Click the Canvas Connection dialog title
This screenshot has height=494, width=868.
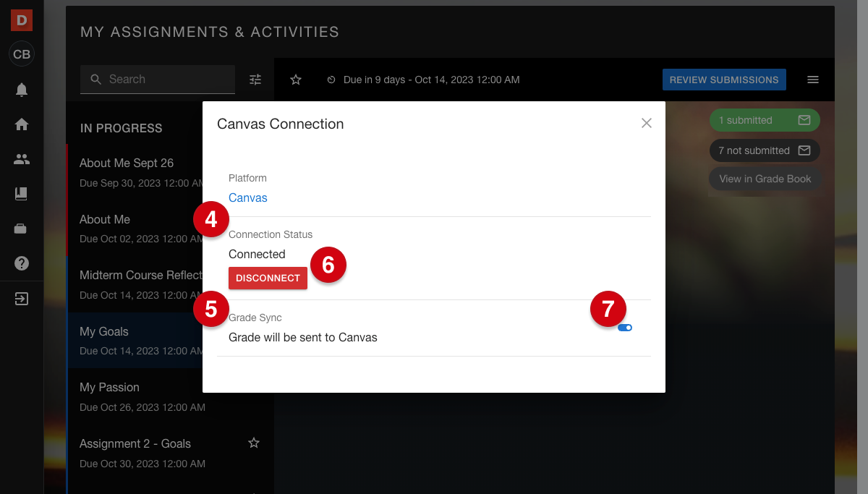(281, 124)
